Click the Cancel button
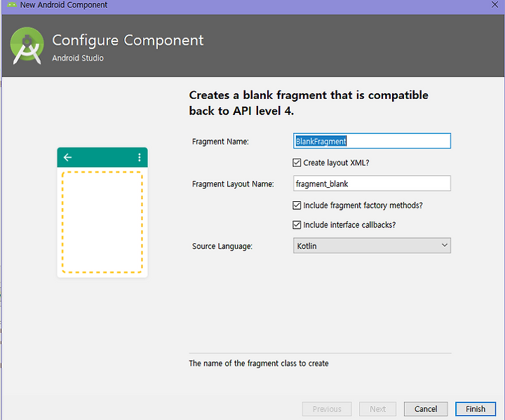The height and width of the screenshot is (420, 505). click(x=426, y=409)
